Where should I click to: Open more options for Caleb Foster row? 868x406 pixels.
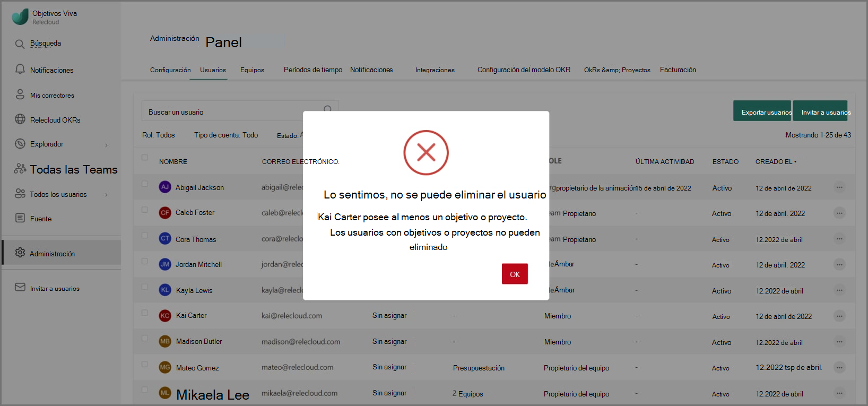click(839, 213)
